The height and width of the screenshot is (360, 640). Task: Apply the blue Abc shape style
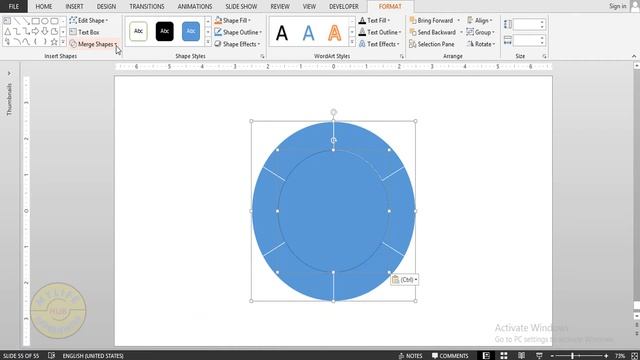click(x=191, y=31)
